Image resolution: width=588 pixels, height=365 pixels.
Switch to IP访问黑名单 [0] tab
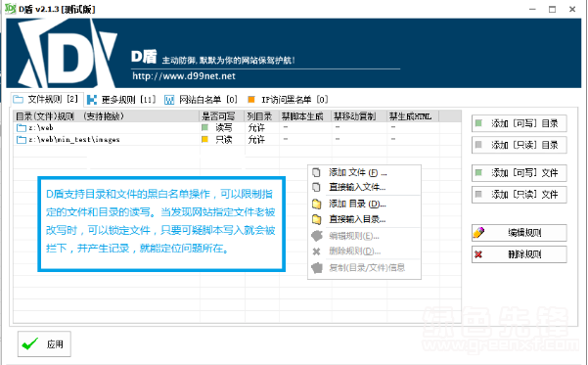pos(288,100)
